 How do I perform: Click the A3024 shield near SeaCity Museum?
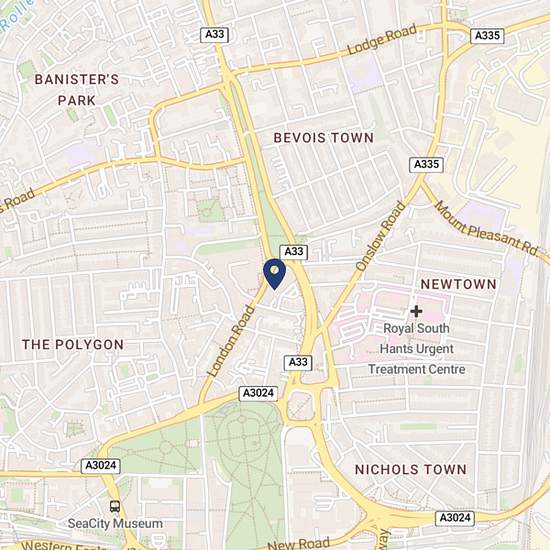pyautogui.click(x=101, y=466)
